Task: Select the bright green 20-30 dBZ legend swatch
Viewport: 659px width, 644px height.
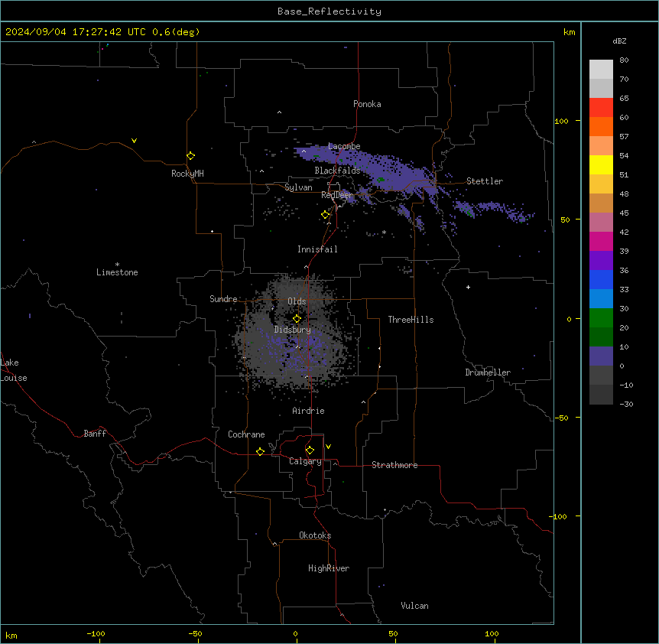Action: 601,318
